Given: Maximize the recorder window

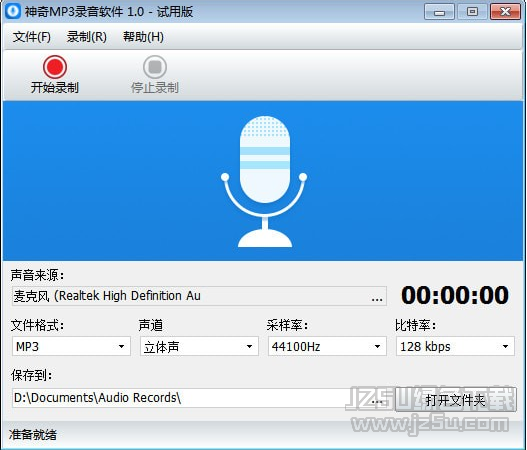Looking at the screenshot, I should coord(472,12).
